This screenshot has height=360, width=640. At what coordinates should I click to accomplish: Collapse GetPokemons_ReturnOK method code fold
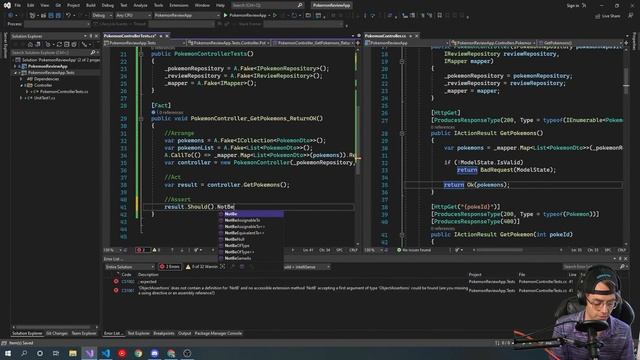[141, 119]
